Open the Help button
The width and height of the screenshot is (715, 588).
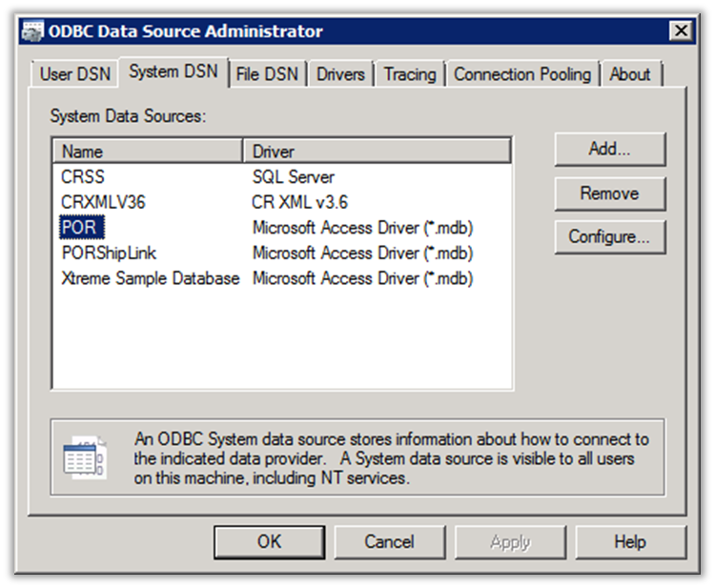629,541
